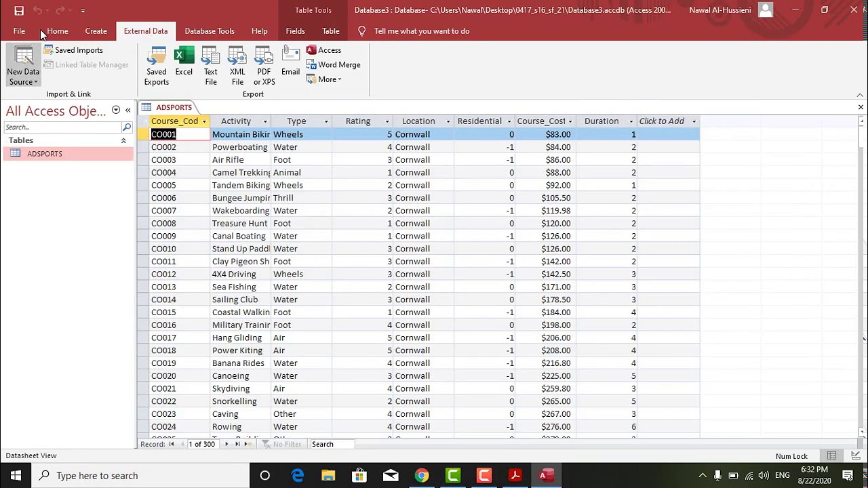The height and width of the screenshot is (488, 868).
Task: Export table to Excel
Action: click(184, 62)
